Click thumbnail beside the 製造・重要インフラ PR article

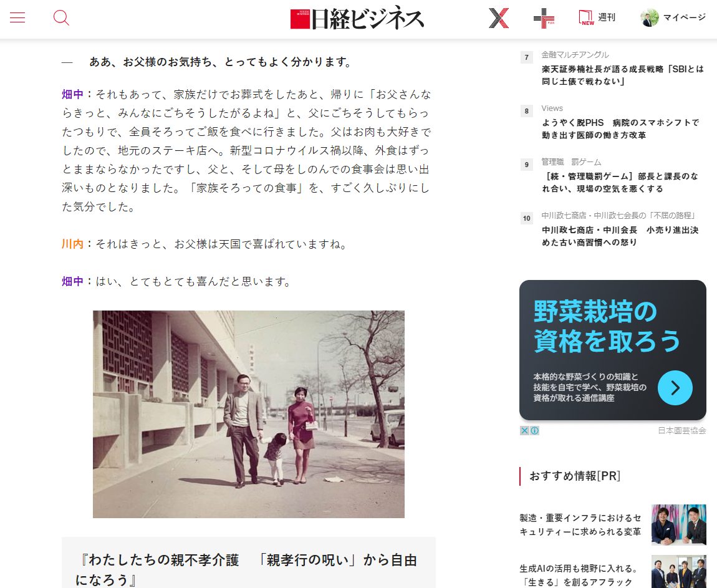(678, 524)
